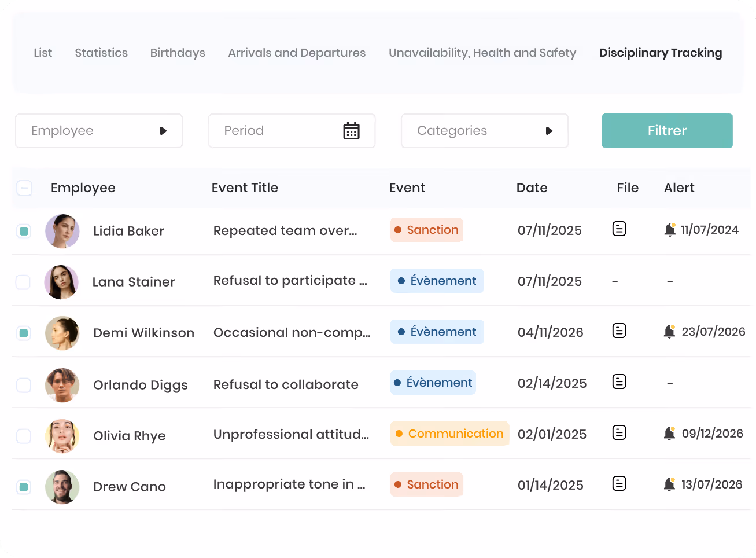Toggle the select-all checkbox in table header
The width and height of the screenshot is (756, 558).
click(x=24, y=188)
